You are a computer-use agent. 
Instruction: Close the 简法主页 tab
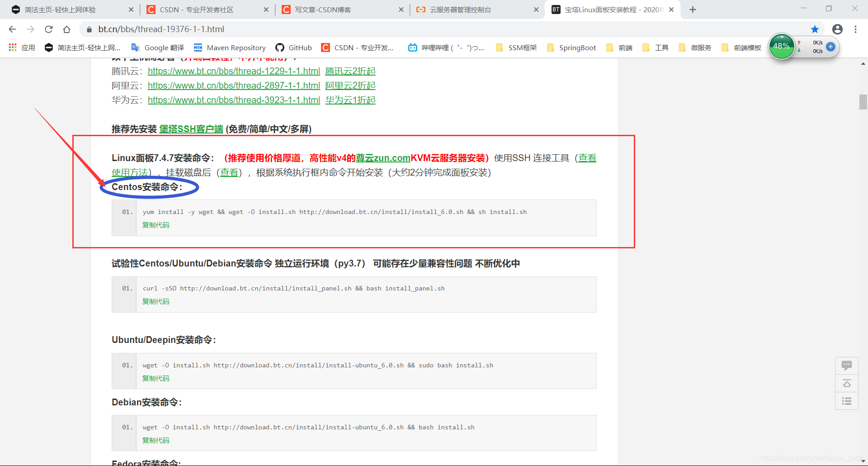131,10
